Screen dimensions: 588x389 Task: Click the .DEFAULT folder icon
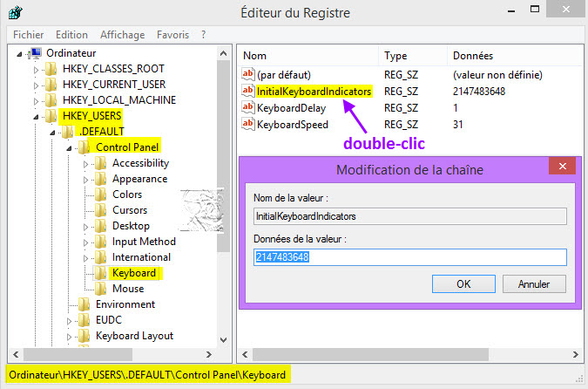click(67, 132)
